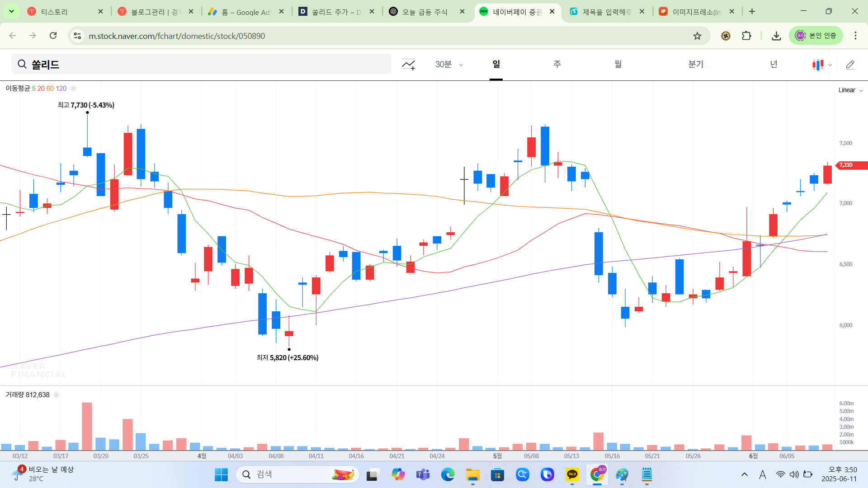The width and height of the screenshot is (868, 488).
Task: Open the browser extensions puzzle icon
Action: coord(746,36)
